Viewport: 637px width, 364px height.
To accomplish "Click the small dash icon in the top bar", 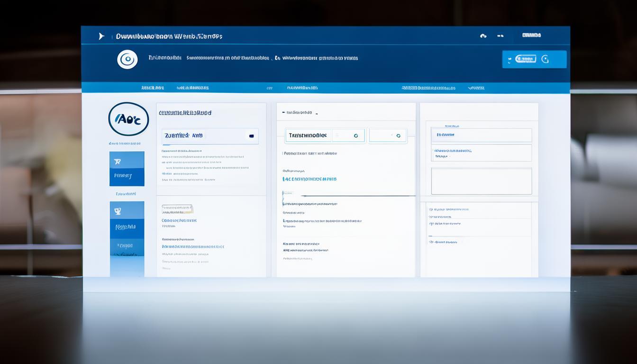I will 500,36.
